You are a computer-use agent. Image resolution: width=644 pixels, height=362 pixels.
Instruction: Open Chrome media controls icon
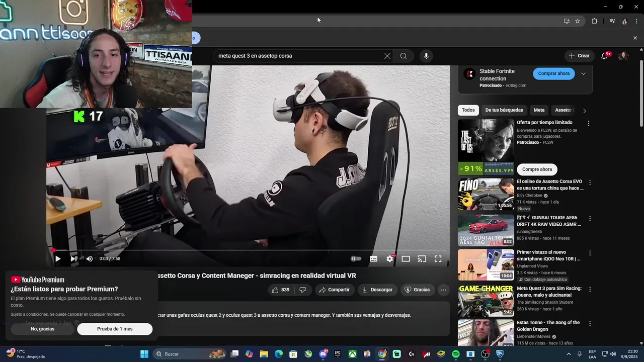coord(612,21)
